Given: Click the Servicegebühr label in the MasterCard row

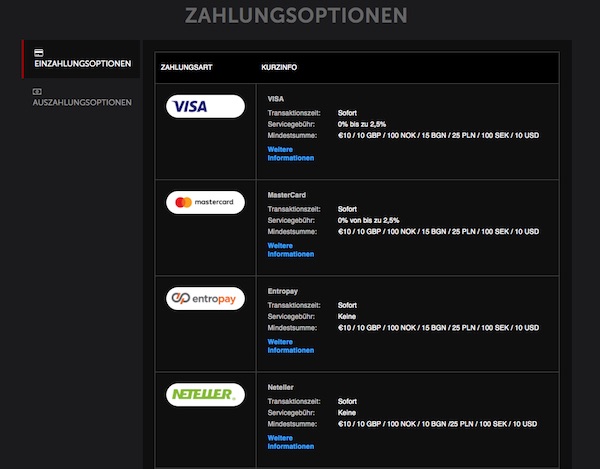Looking at the screenshot, I should [291, 220].
